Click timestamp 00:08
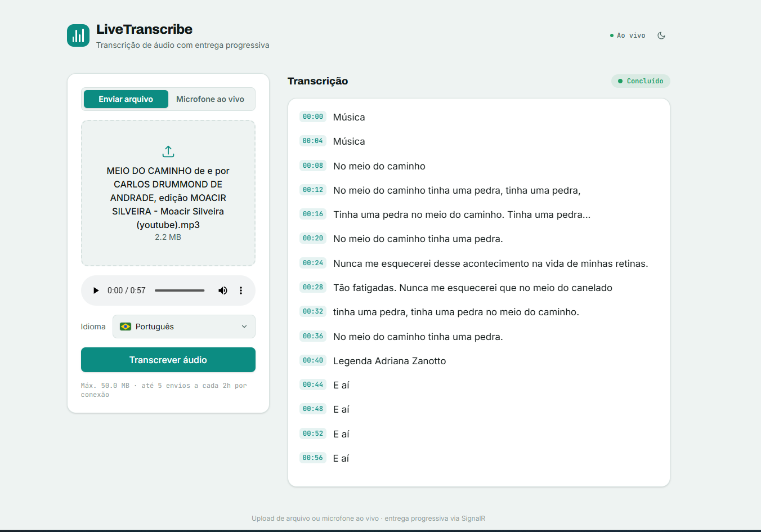 tap(313, 166)
